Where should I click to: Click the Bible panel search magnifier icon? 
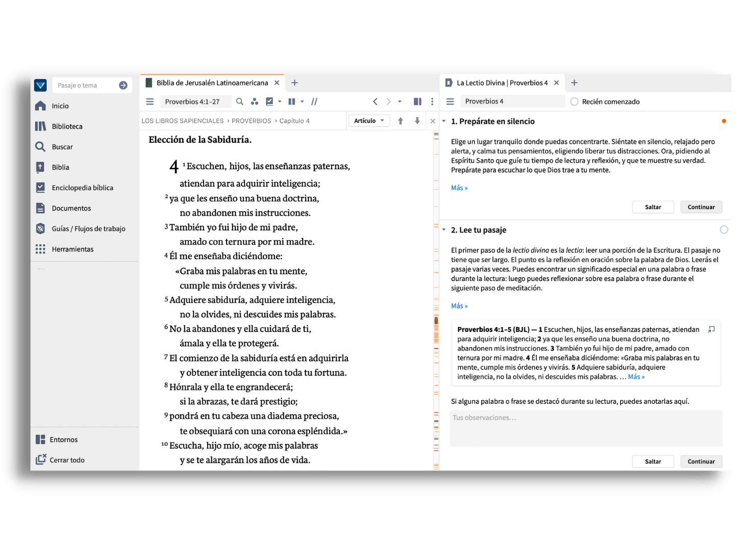point(240,101)
